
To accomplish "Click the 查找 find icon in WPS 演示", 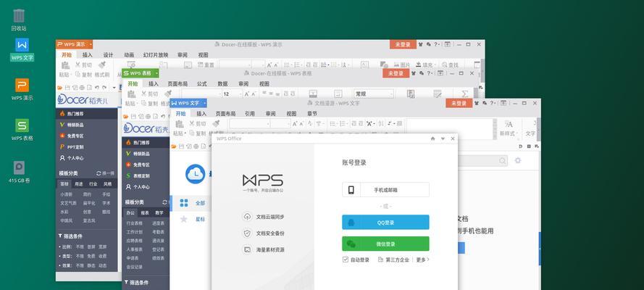I will [x=444, y=65].
